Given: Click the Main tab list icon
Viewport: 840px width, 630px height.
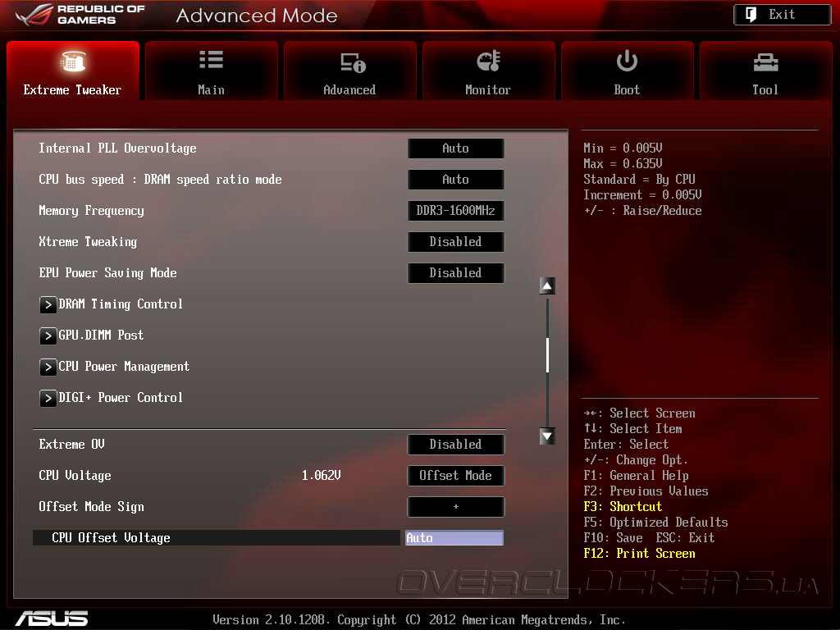Looking at the screenshot, I should tap(211, 59).
